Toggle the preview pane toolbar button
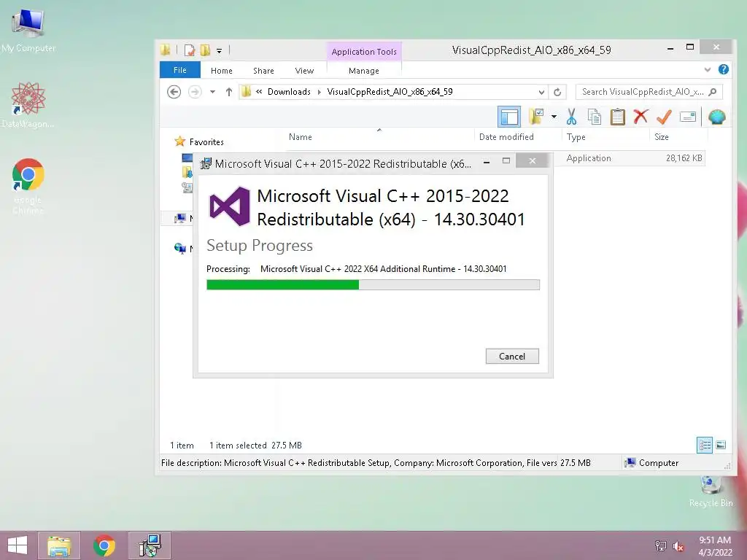Viewport: 747px width, 560px height. (x=508, y=117)
